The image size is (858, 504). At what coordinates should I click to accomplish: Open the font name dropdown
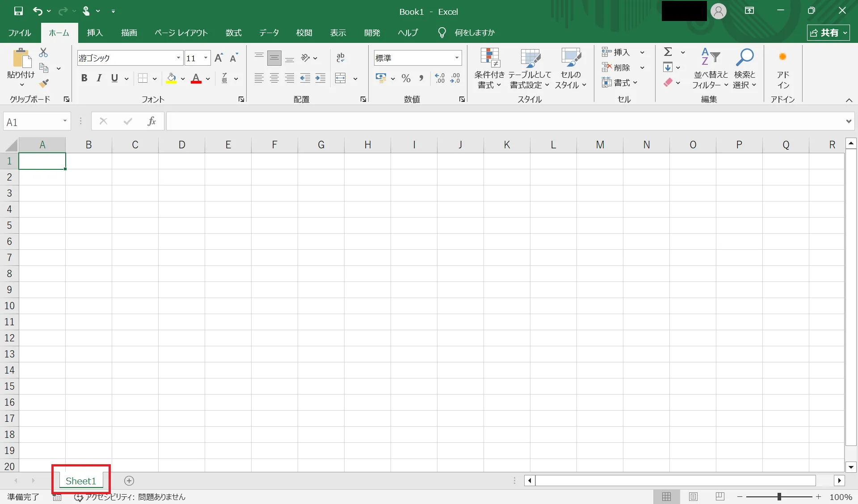click(178, 58)
